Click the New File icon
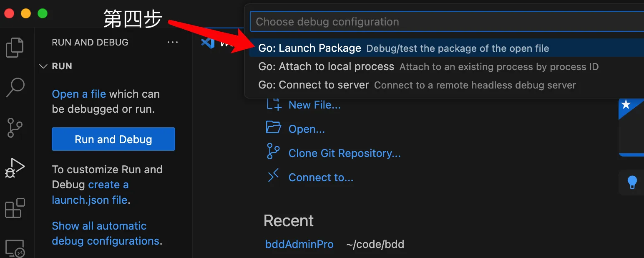 tap(274, 105)
